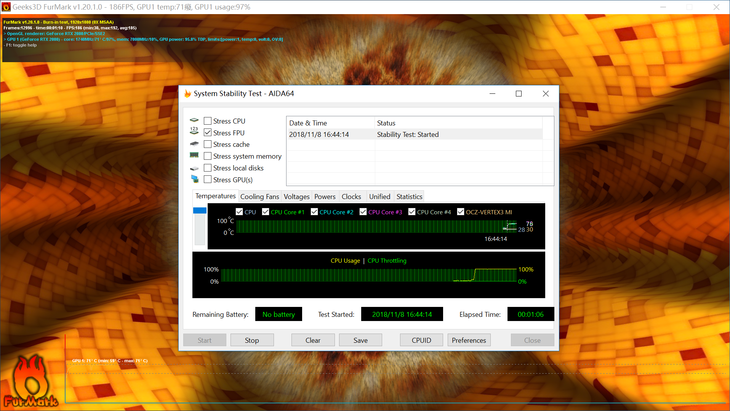This screenshot has width=730, height=411.
Task: Open the Voltages tab
Action: (x=296, y=196)
